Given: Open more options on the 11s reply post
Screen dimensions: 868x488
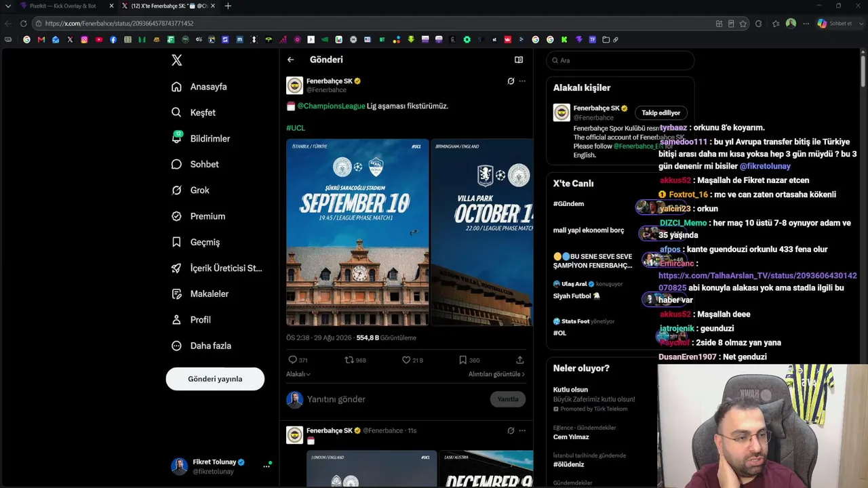Looking at the screenshot, I should tap(522, 430).
